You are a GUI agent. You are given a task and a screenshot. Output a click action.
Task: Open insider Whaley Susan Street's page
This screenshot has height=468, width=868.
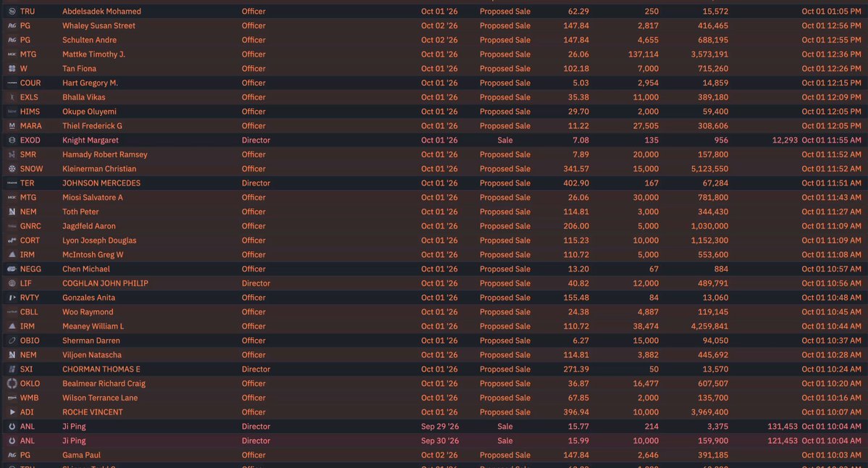click(98, 26)
